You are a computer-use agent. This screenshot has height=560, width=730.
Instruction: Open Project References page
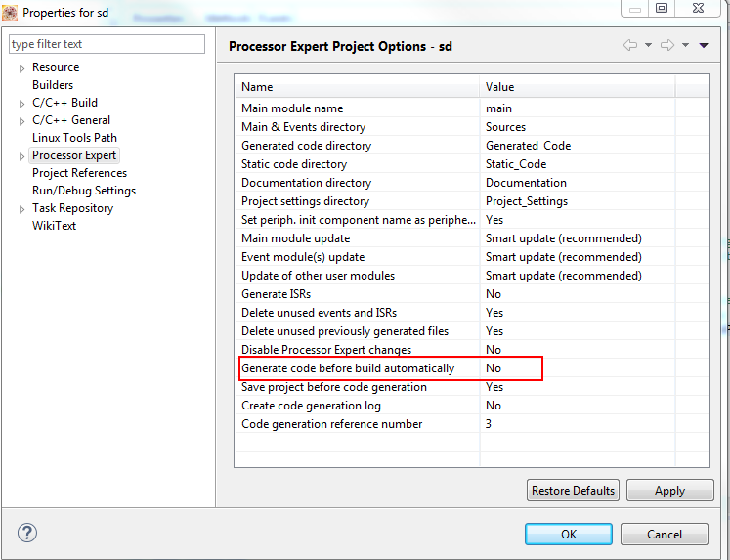coord(79,173)
